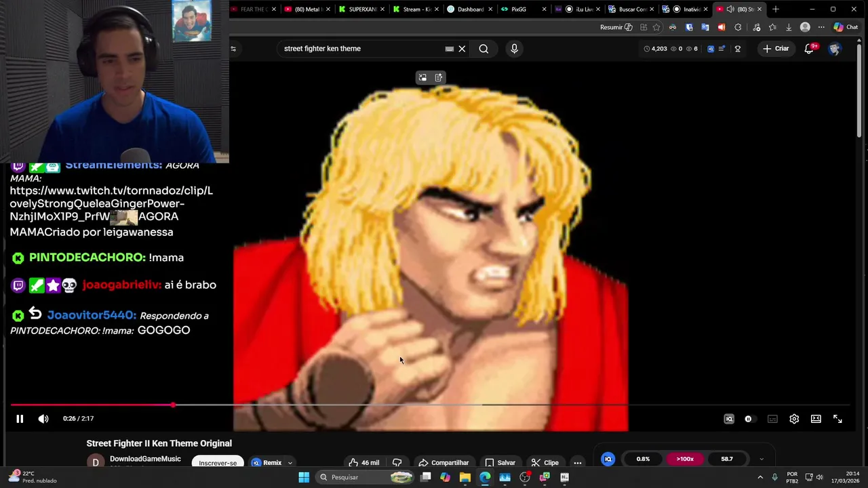This screenshot has width=868, height=488.
Task: Open more actions three-dot menu
Action: tap(578, 462)
